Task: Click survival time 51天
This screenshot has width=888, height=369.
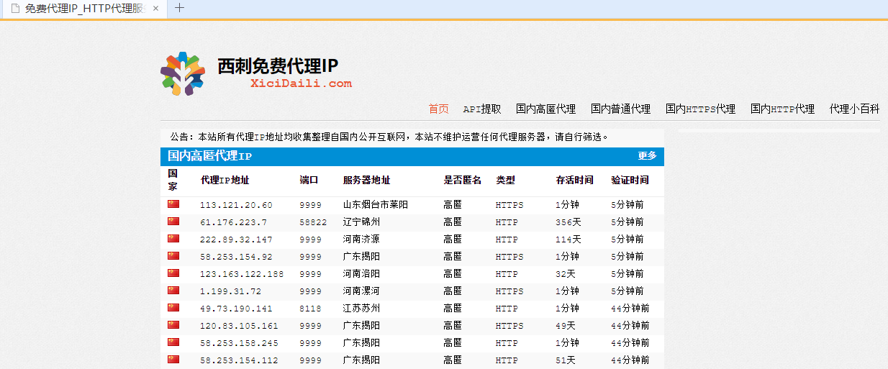Action: pyautogui.click(x=565, y=361)
